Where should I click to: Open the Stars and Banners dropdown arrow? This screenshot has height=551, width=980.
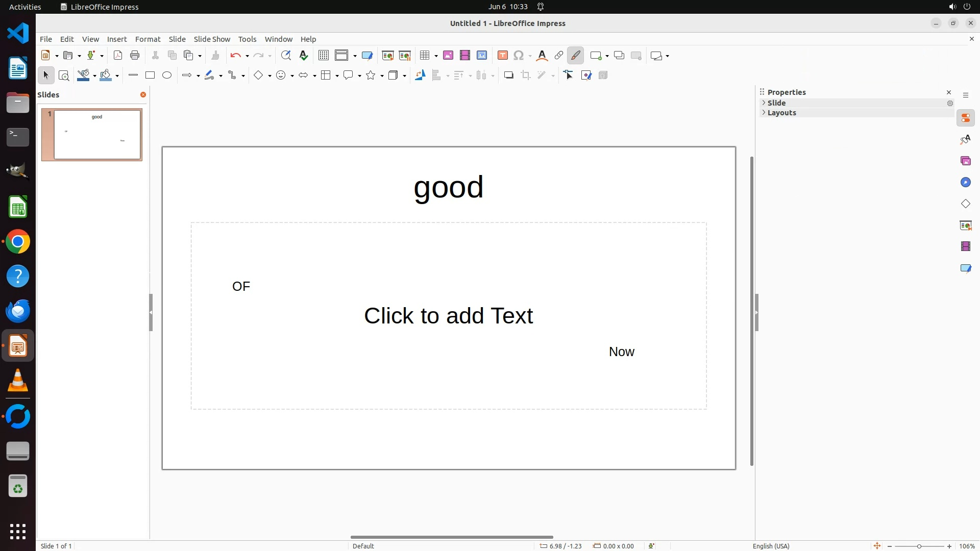tap(382, 76)
